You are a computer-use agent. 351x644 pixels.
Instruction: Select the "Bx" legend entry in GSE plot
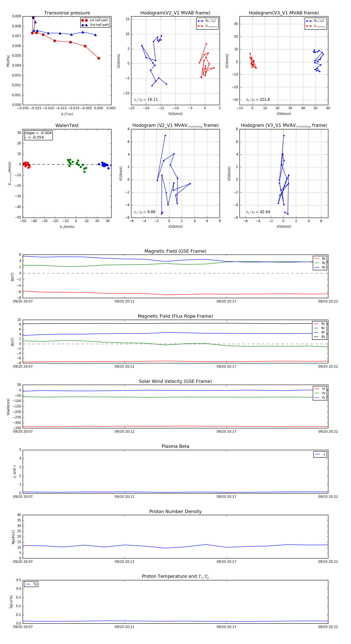[x=320, y=259]
